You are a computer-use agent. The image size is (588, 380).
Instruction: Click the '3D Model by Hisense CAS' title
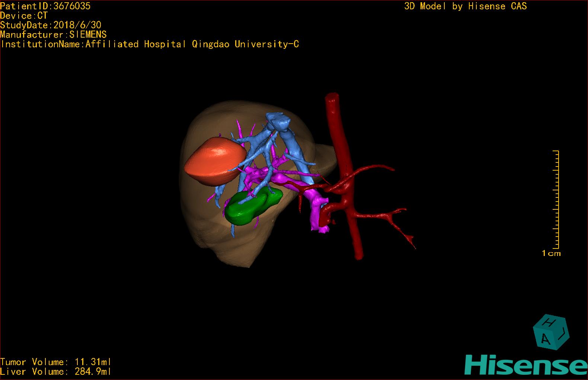point(465,6)
